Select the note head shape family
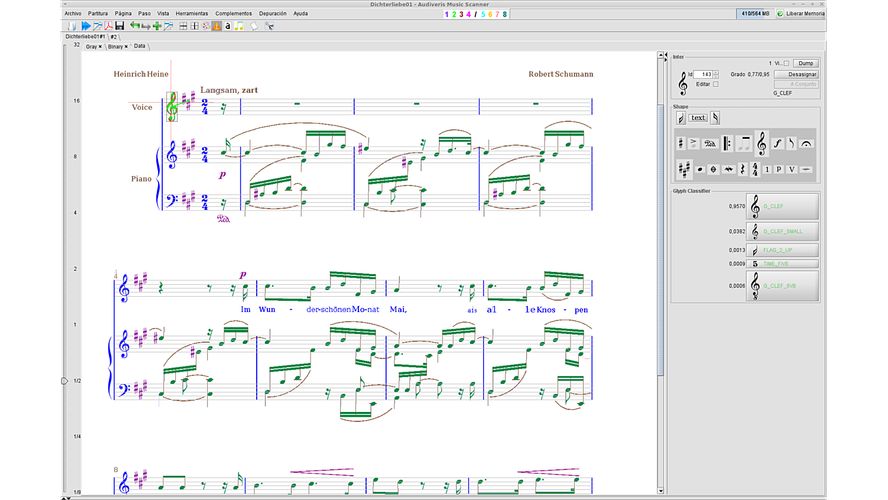This screenshot has height=500, width=888. pyautogui.click(x=700, y=169)
